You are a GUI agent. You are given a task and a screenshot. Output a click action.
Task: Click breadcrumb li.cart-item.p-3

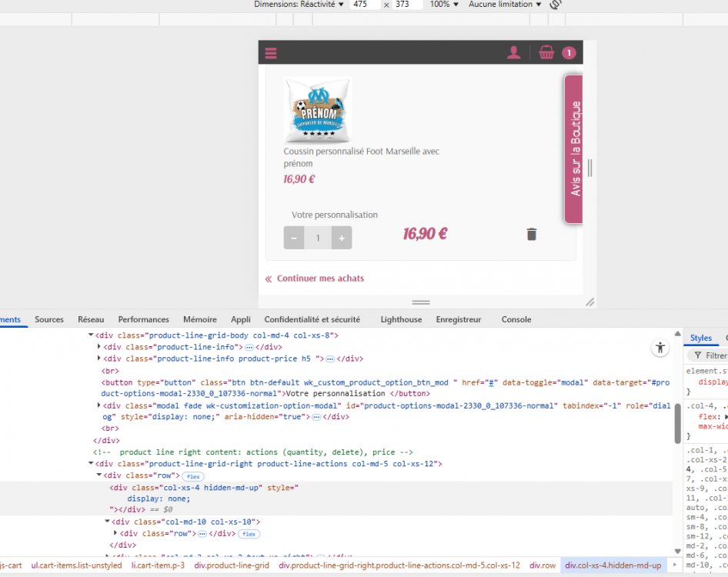click(158, 565)
